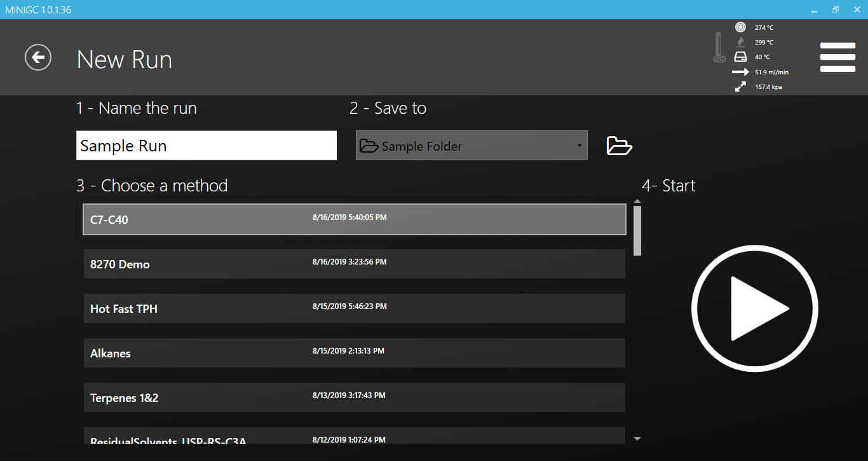Open the hamburger menu
Viewport: 868px width, 461px height.
point(837,57)
